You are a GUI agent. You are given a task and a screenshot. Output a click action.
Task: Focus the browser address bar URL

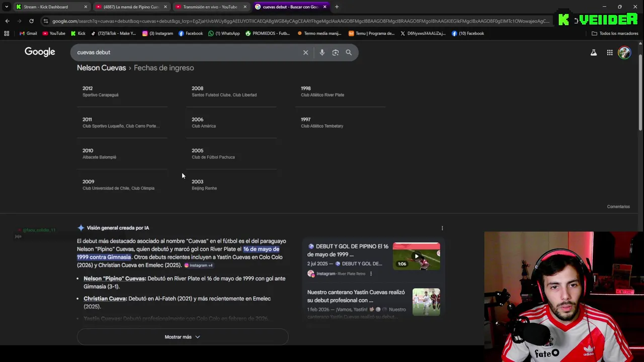point(300,21)
